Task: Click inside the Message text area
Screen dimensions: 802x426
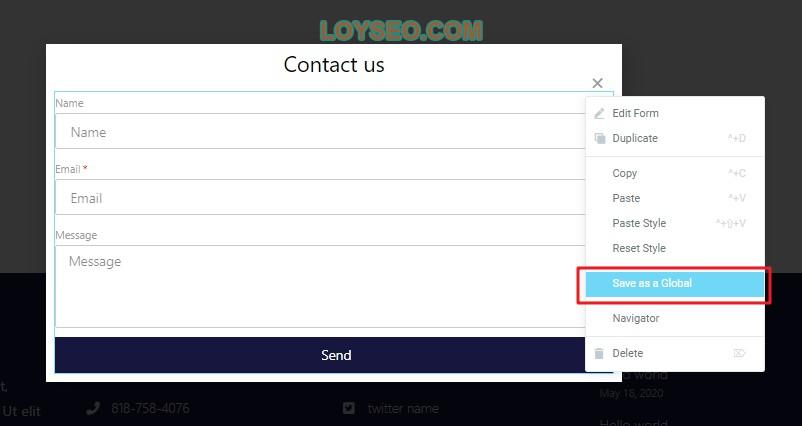Action: [320, 286]
